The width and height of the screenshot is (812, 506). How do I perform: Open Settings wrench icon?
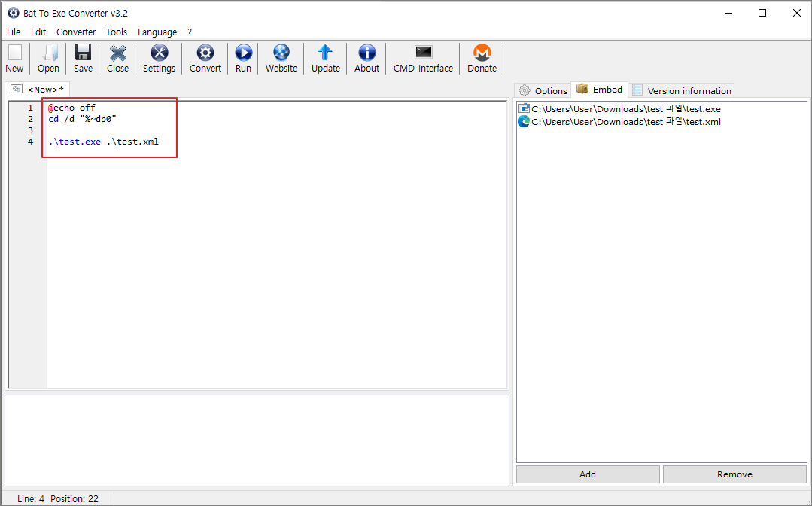pyautogui.click(x=159, y=53)
